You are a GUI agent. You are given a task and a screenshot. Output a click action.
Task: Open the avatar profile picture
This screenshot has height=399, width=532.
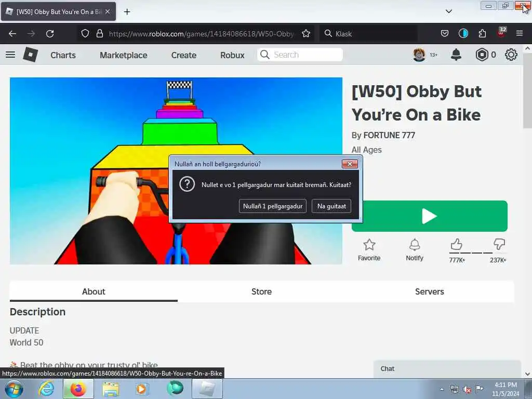pos(419,55)
